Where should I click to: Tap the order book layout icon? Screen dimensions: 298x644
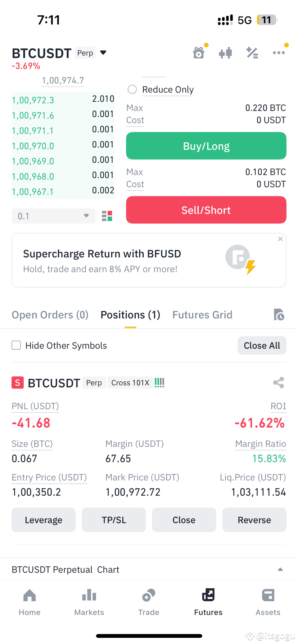click(107, 216)
